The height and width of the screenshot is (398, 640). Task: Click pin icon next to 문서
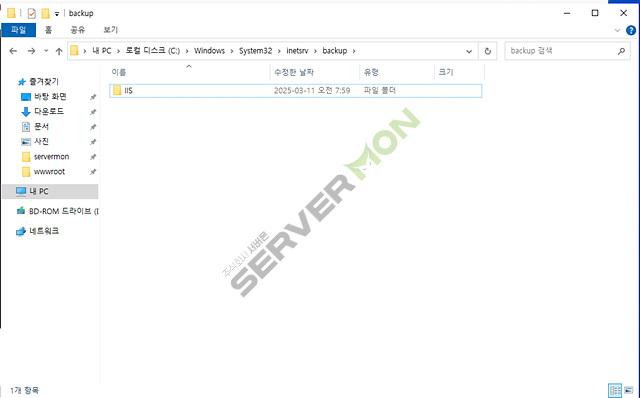(93, 127)
